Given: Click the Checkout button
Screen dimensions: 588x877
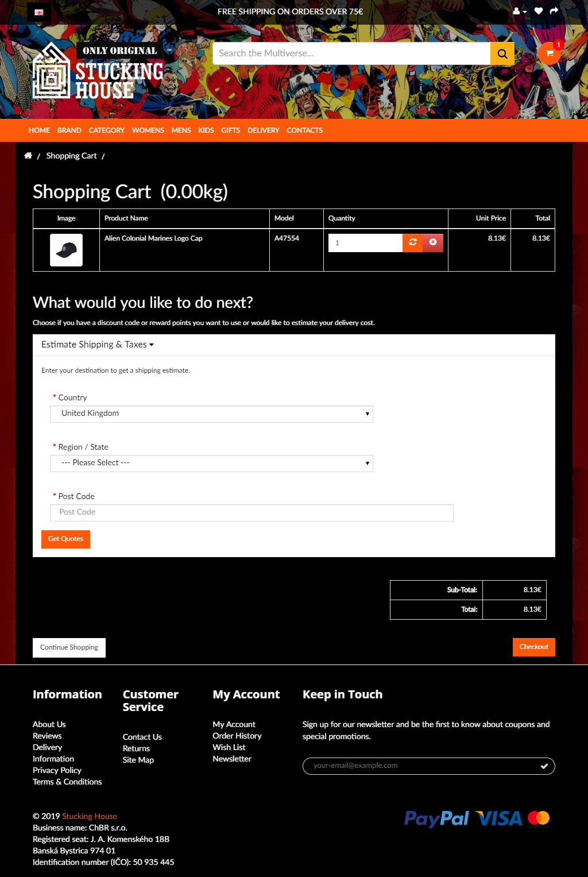Looking at the screenshot, I should (x=533, y=647).
